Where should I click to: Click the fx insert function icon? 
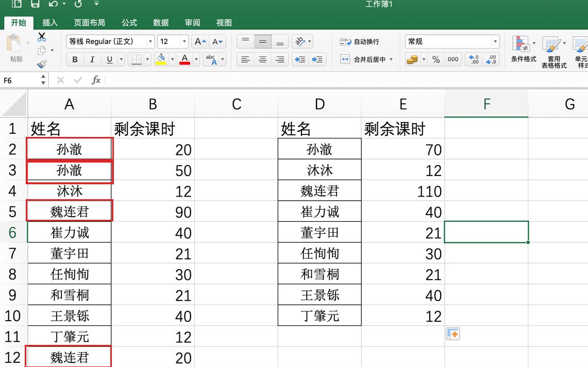tap(96, 80)
